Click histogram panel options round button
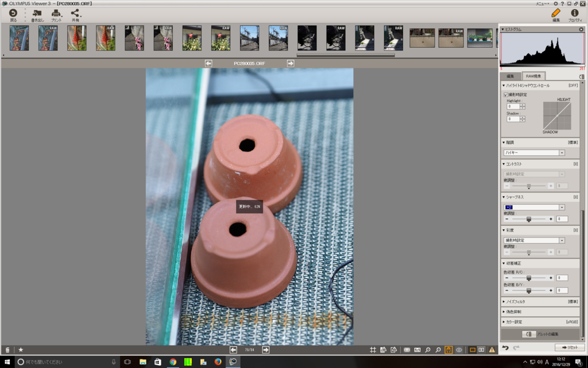The width and height of the screenshot is (588, 368). [x=581, y=29]
